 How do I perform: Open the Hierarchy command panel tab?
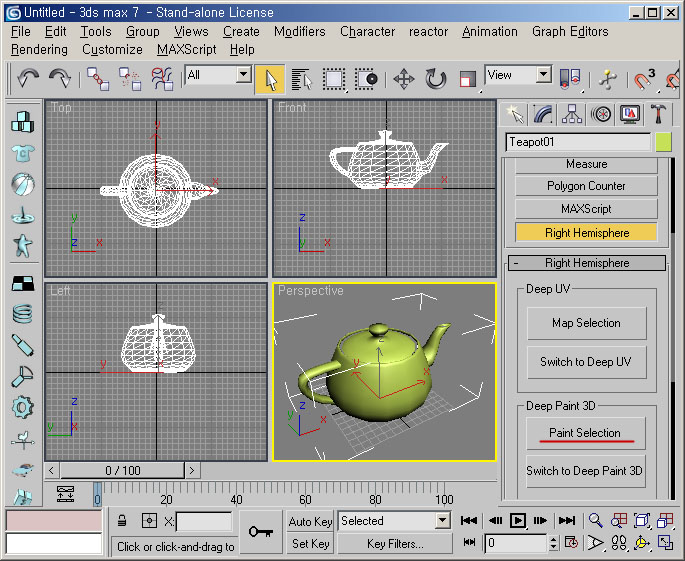[572, 114]
